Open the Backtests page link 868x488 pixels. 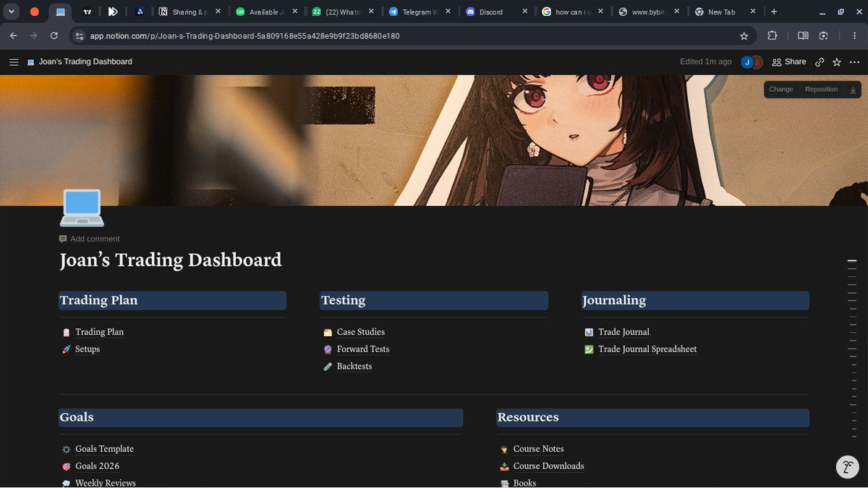(x=354, y=367)
